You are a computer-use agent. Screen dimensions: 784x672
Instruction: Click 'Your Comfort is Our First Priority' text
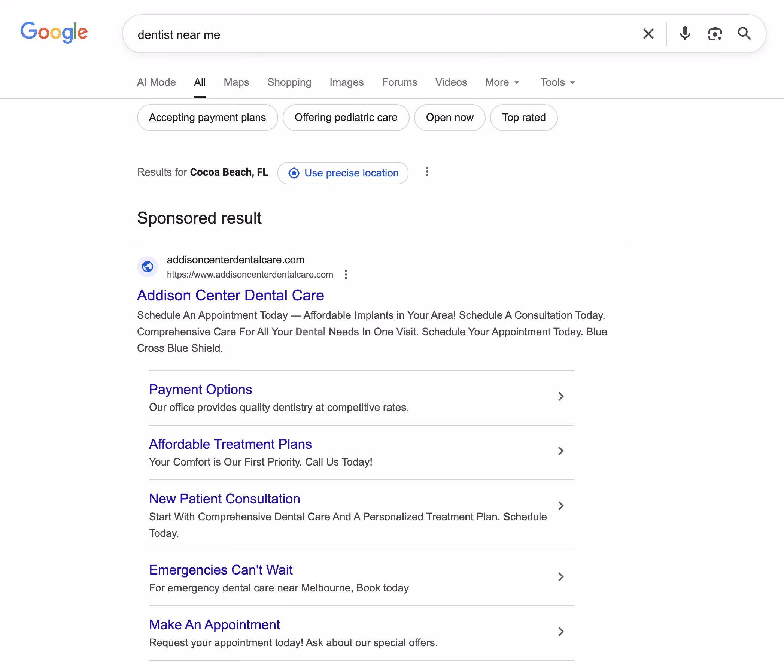coord(261,462)
